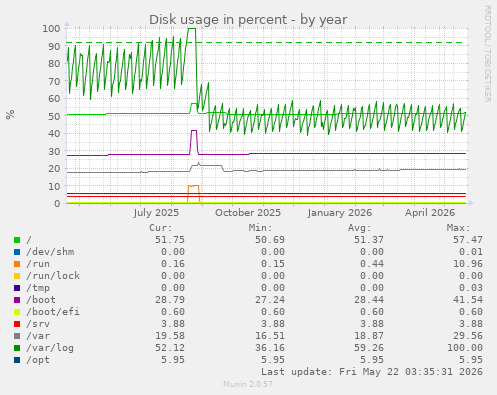Click the '/dev/shm' legend label
This screenshot has height=395, width=497.
50,252
